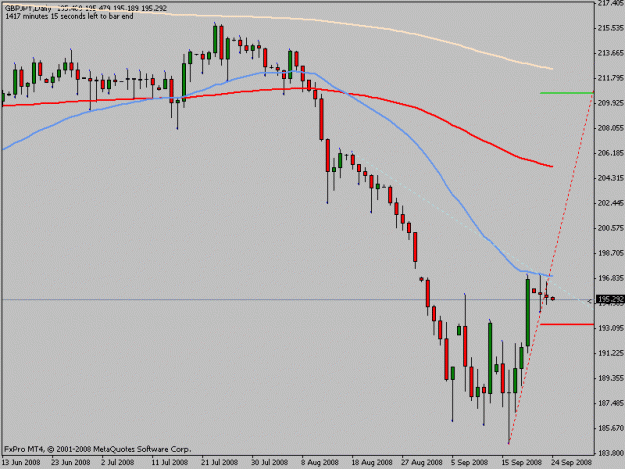
Task: Click the 18 Aug 2008 date label
Action: click(371, 462)
